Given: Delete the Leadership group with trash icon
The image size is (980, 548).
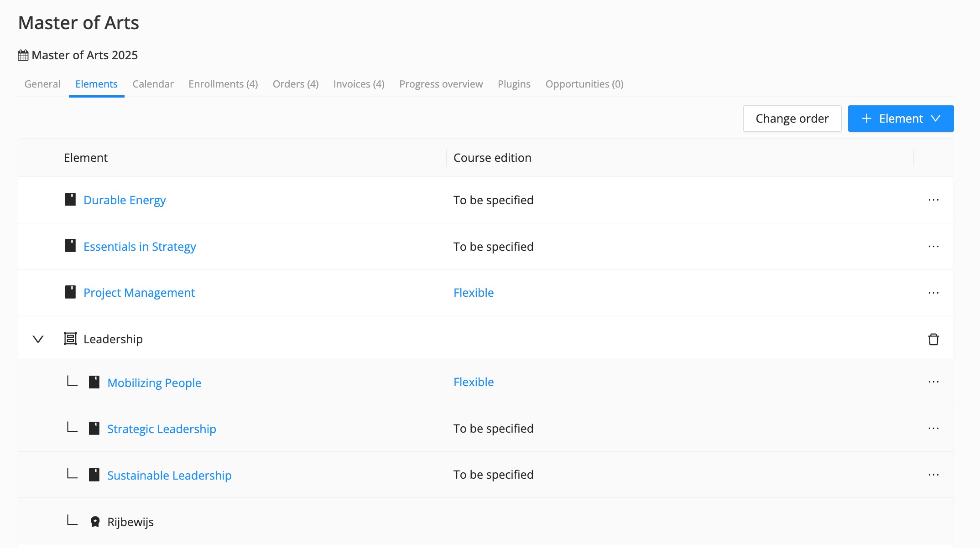Looking at the screenshot, I should click(933, 339).
